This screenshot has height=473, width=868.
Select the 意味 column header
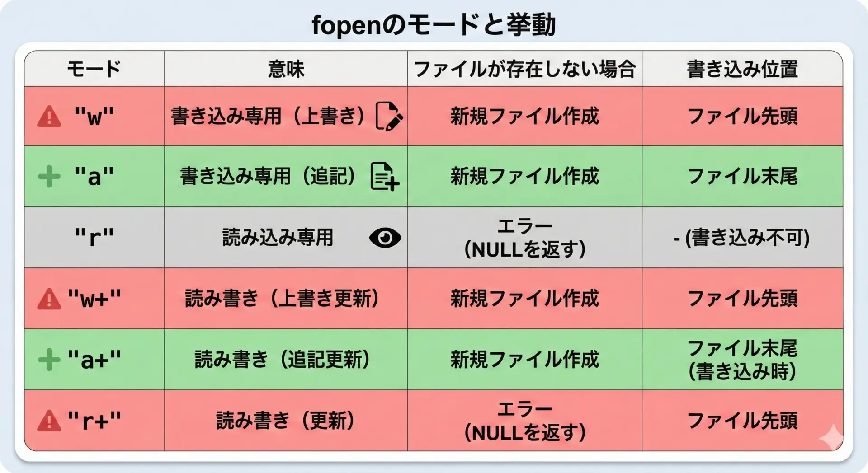pos(286,69)
